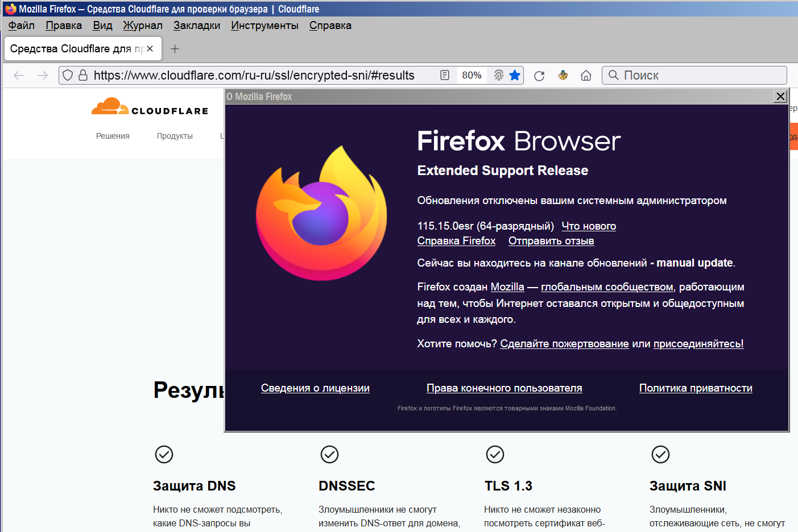
Task: Open the Файл menu
Action: click(x=22, y=26)
